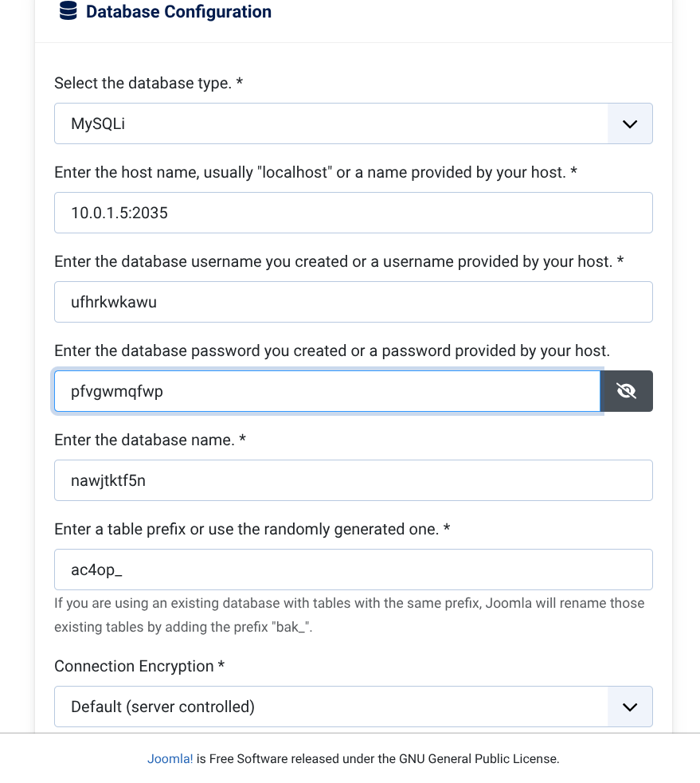Viewport: 700px width, 783px height.
Task: Click the "Enter the database username" label
Action: [x=338, y=261]
